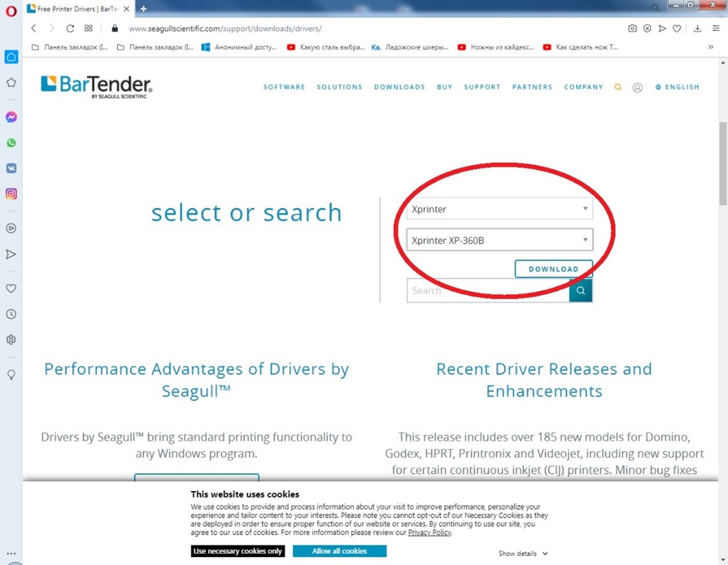
Task: Open Messenger in Opera sidebar
Action: tap(11, 117)
